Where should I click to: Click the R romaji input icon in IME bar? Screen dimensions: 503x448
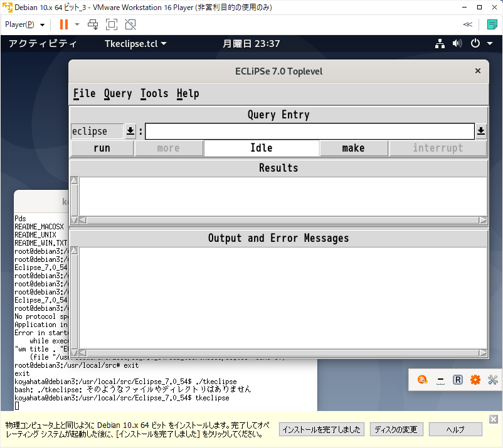coord(457,380)
